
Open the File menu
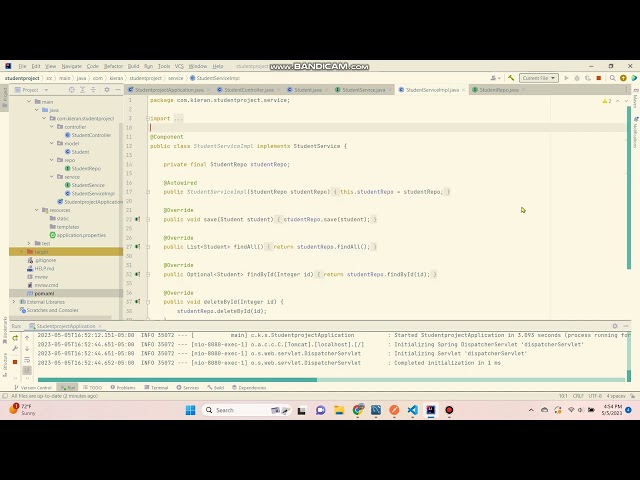point(22,66)
